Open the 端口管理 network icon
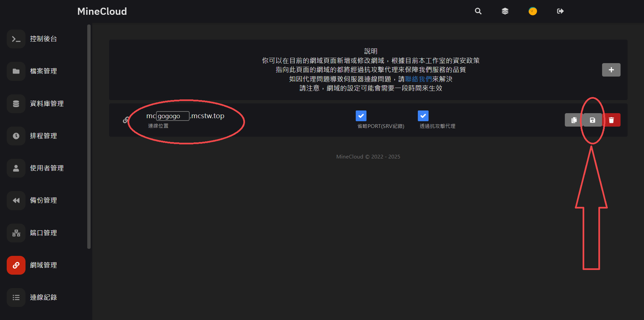 [x=16, y=233]
